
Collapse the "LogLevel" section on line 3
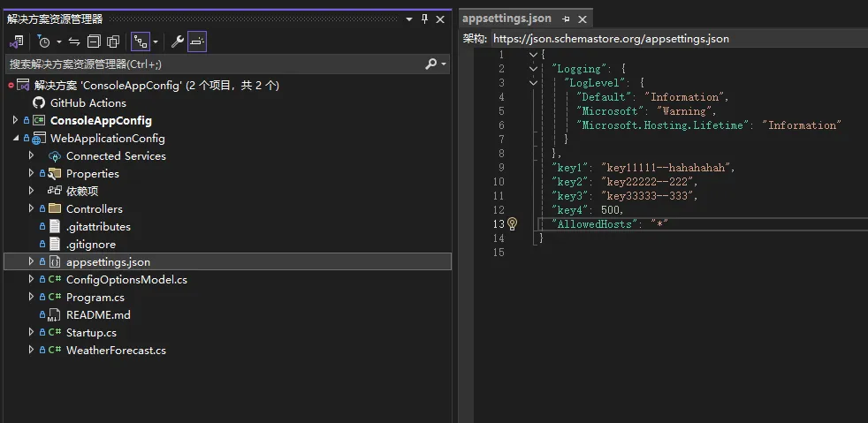pyautogui.click(x=533, y=83)
